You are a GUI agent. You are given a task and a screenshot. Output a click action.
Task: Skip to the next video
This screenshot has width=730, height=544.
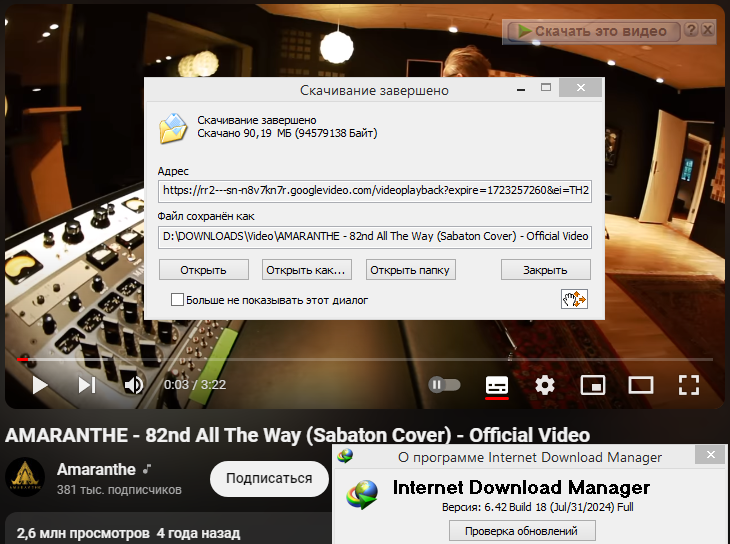pyautogui.click(x=87, y=385)
